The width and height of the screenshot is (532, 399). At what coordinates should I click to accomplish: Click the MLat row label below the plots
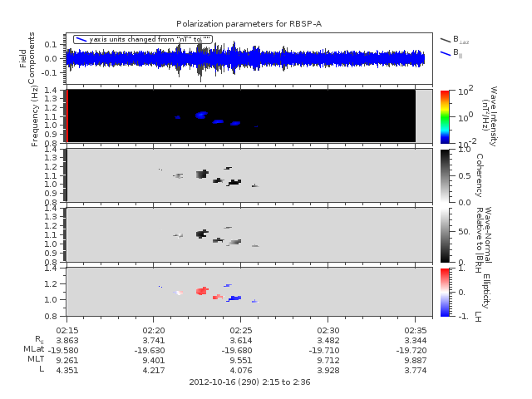pyautogui.click(x=34, y=350)
